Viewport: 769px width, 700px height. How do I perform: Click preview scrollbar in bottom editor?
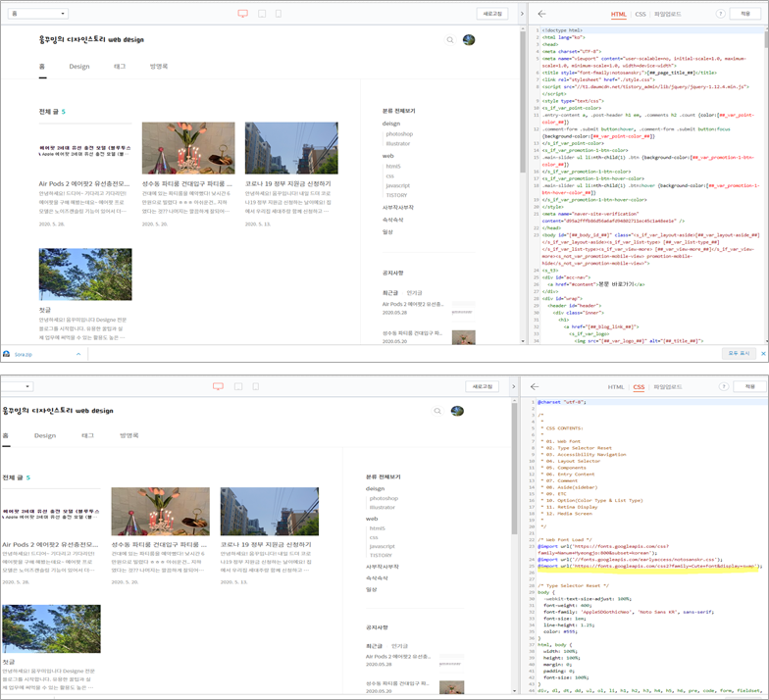[514, 470]
